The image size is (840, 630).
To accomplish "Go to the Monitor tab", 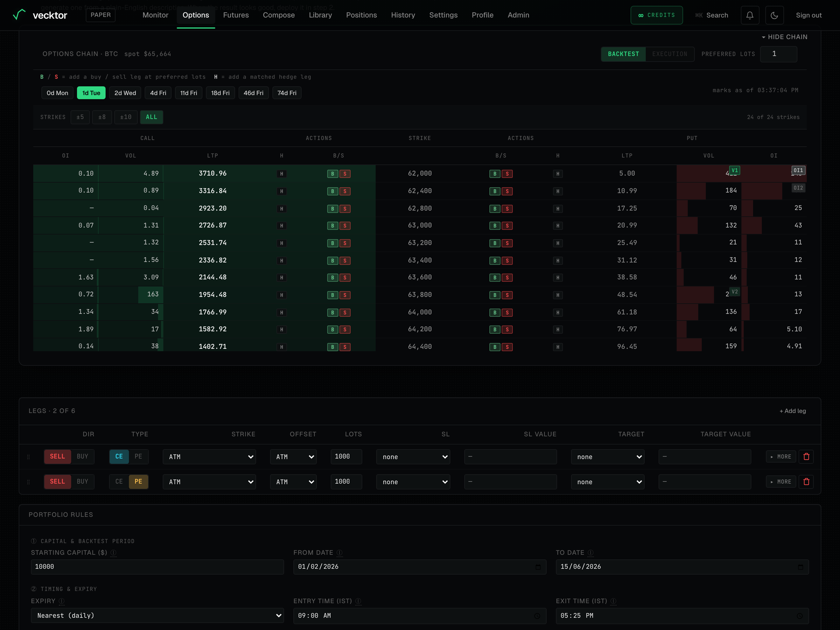I will pos(155,15).
